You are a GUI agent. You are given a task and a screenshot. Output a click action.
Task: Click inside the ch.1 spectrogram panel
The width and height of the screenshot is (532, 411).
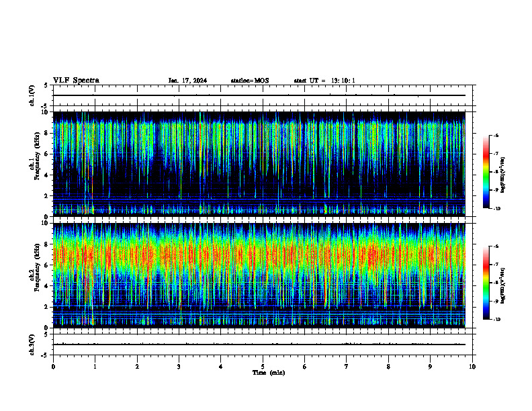click(x=263, y=164)
